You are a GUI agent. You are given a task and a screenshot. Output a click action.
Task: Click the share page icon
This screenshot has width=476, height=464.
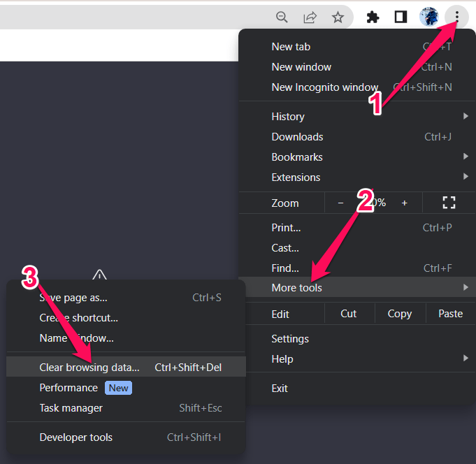pyautogui.click(x=310, y=17)
